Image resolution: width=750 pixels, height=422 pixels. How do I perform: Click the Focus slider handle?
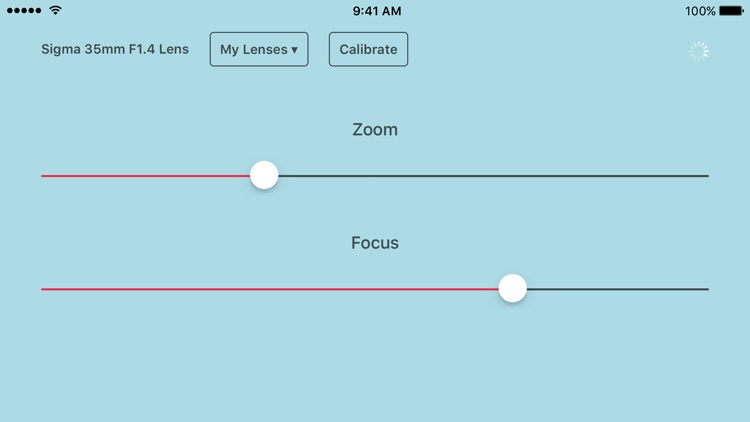tap(512, 288)
